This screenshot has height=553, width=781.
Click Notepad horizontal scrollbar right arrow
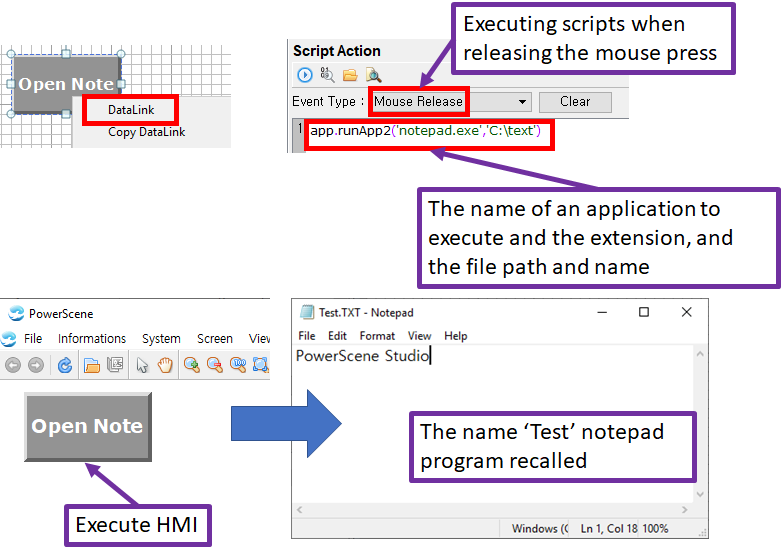(x=684, y=510)
